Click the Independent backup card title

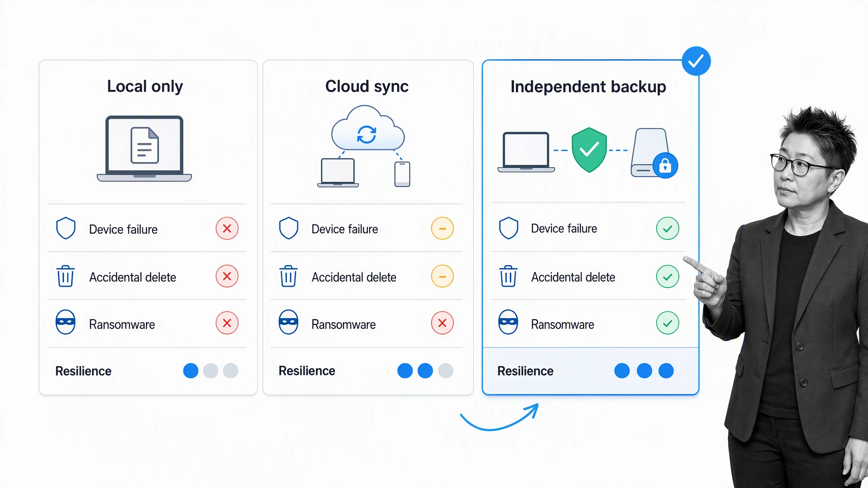(x=588, y=87)
